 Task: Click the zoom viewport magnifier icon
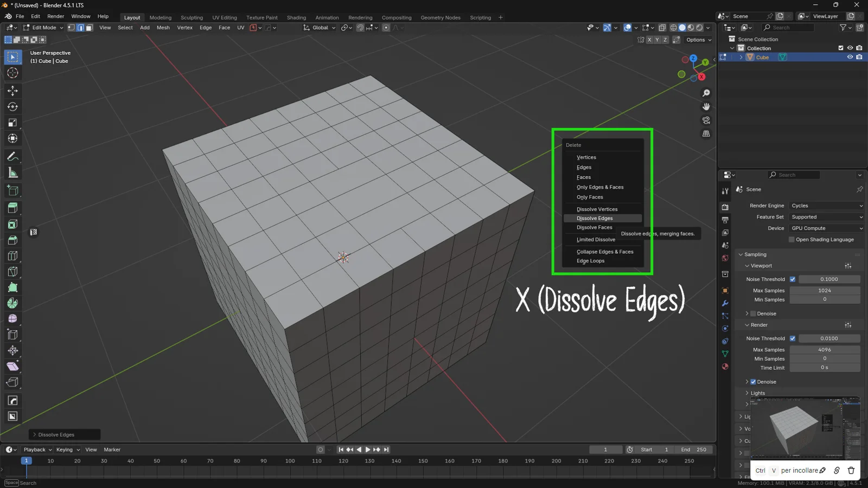[x=706, y=93]
